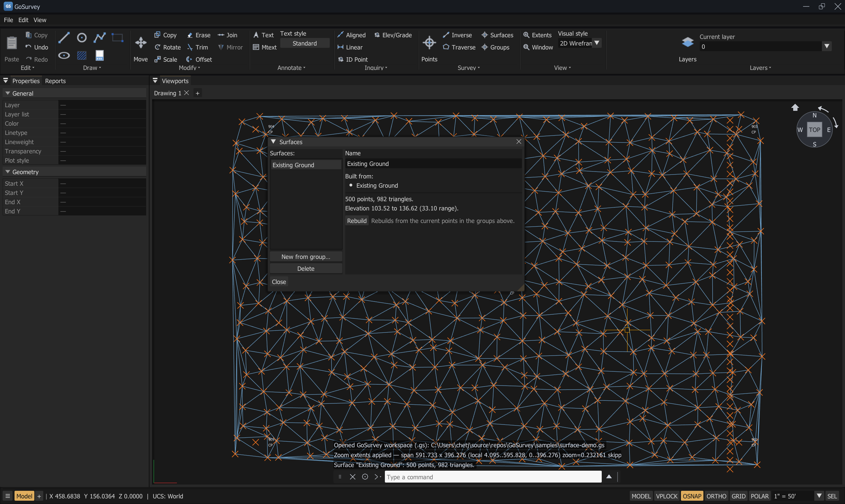Open the scale 1" = 50' dropdown arrow
The width and height of the screenshot is (845, 504).
[819, 496]
